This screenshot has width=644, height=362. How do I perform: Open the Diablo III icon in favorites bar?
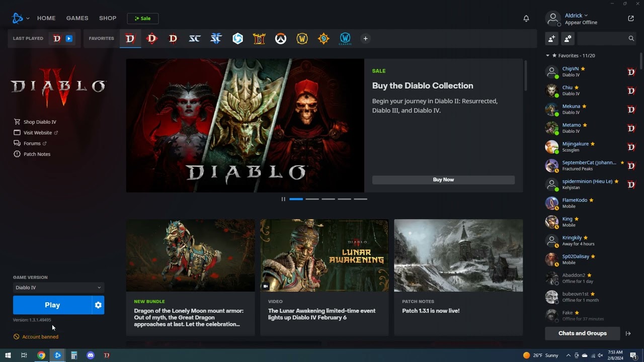coord(173,39)
